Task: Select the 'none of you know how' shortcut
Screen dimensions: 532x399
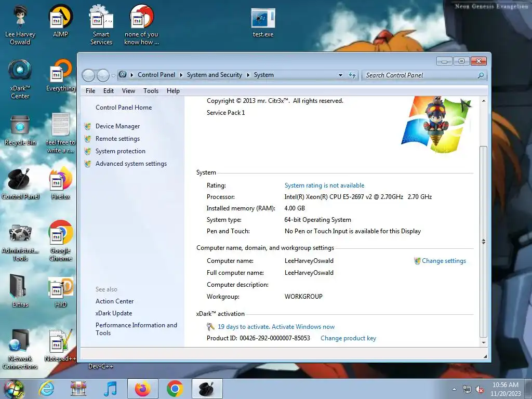Action: (141, 24)
